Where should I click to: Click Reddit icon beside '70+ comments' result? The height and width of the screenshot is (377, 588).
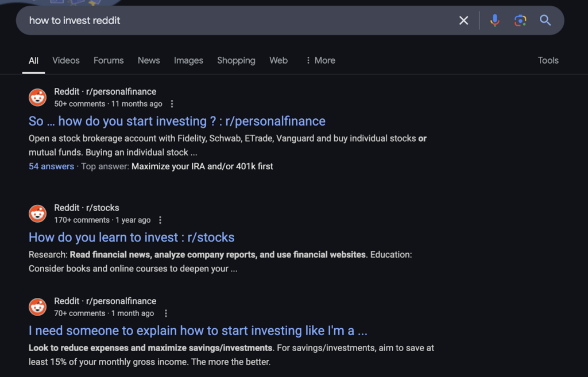point(37,307)
